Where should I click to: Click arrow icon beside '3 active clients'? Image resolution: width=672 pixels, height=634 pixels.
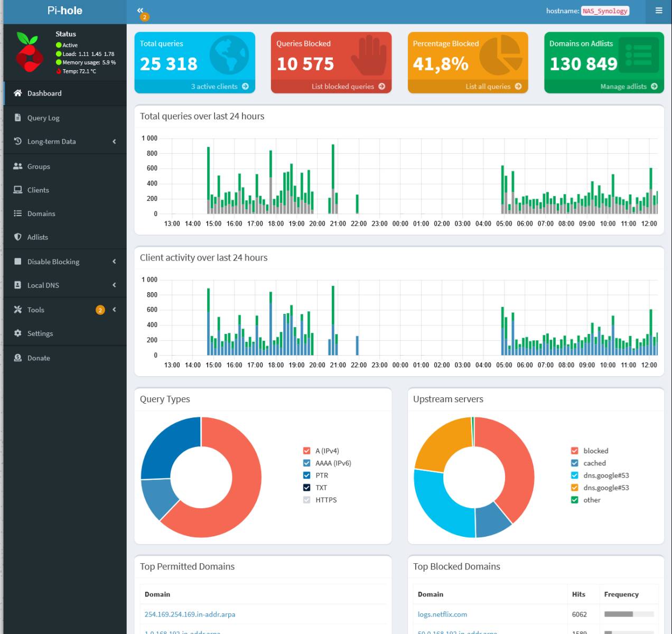[245, 86]
